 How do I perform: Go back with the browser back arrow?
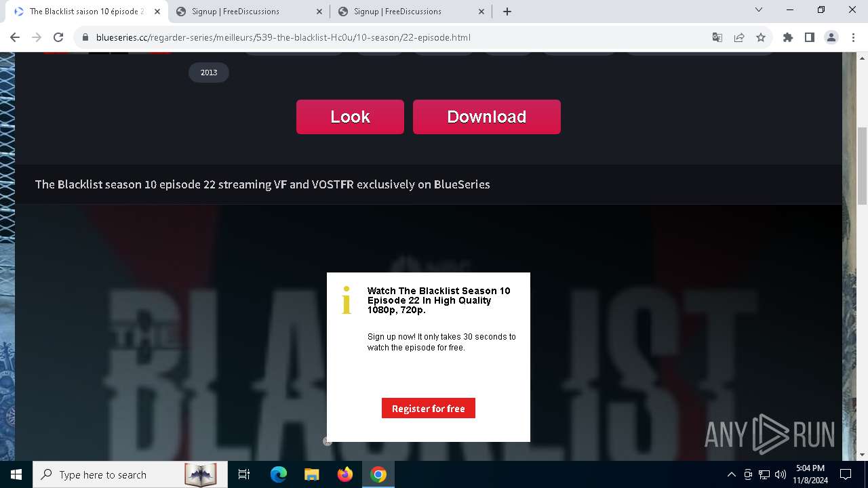click(x=15, y=37)
